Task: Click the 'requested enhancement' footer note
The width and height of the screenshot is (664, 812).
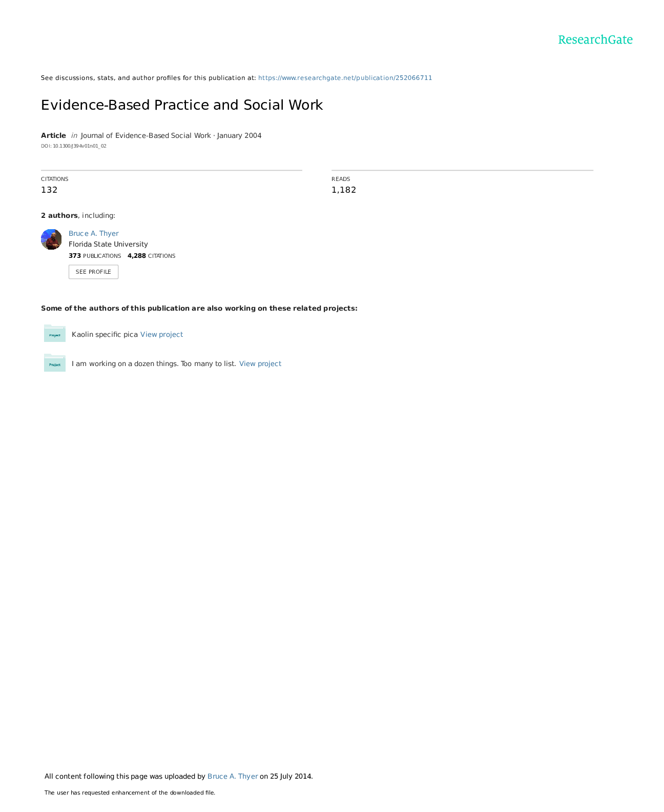Action: point(130,793)
